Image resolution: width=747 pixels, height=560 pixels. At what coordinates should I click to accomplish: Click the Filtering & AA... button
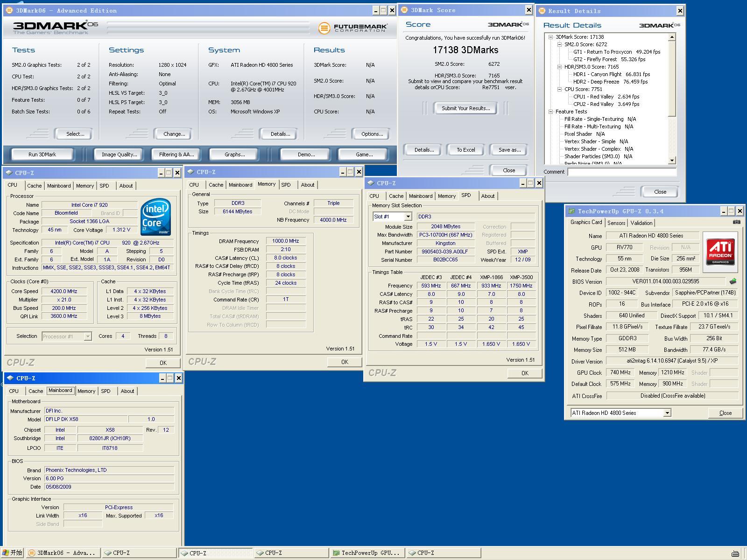(x=176, y=154)
